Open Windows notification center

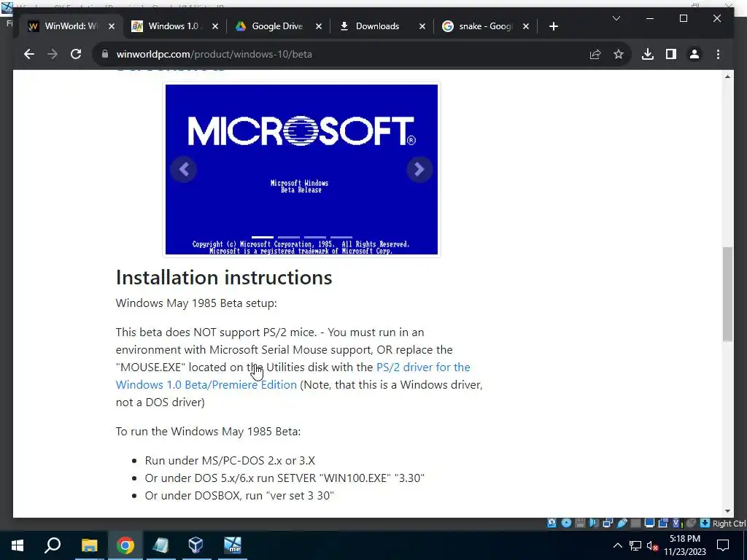coord(723,545)
